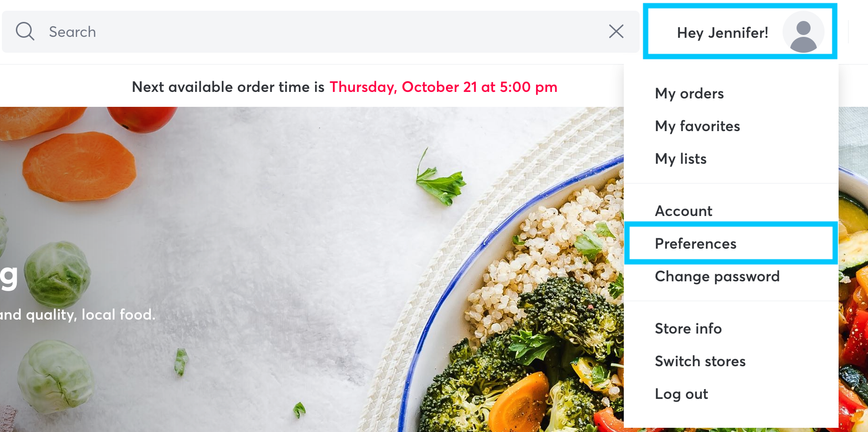Click Switch stores

700,361
